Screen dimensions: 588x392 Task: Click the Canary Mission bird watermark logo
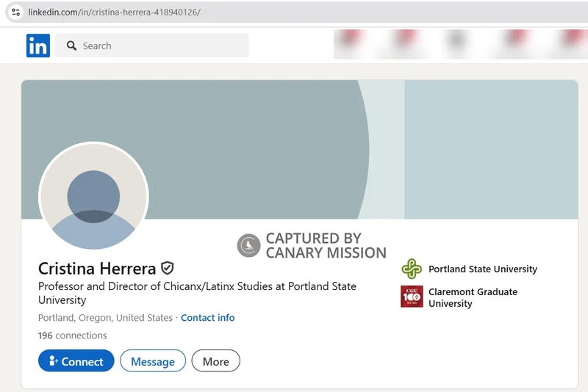248,246
